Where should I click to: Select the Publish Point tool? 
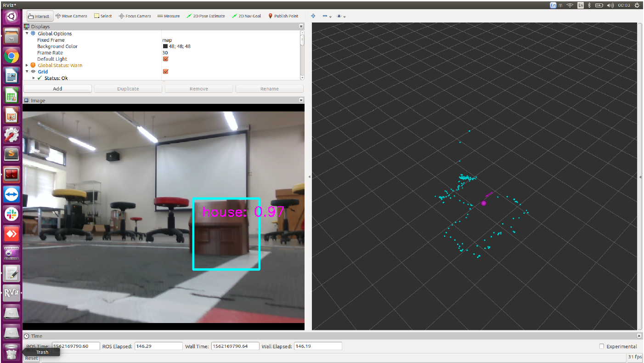(x=283, y=16)
